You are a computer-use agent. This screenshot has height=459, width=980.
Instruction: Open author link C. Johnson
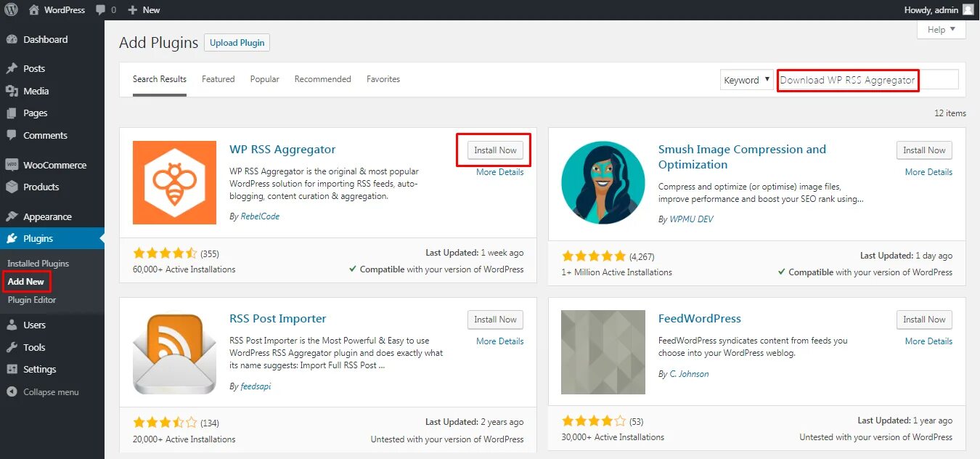689,374
